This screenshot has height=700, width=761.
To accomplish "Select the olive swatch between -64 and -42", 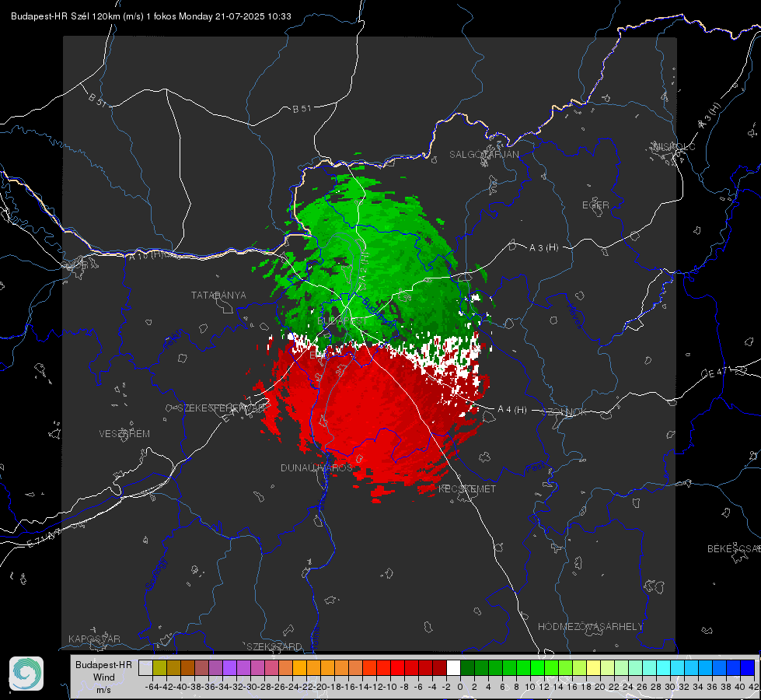I will (x=159, y=668).
